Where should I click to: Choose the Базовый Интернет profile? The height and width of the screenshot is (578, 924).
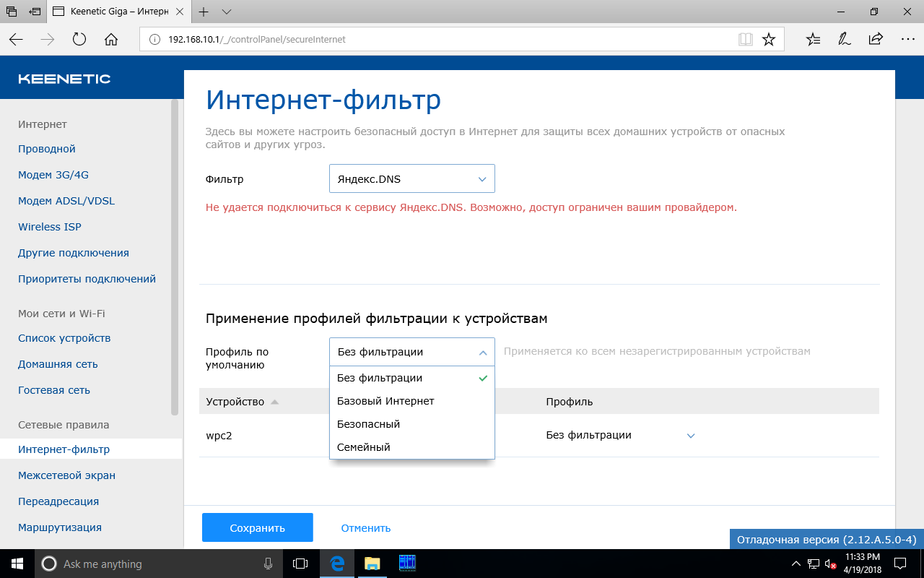[x=412, y=401]
